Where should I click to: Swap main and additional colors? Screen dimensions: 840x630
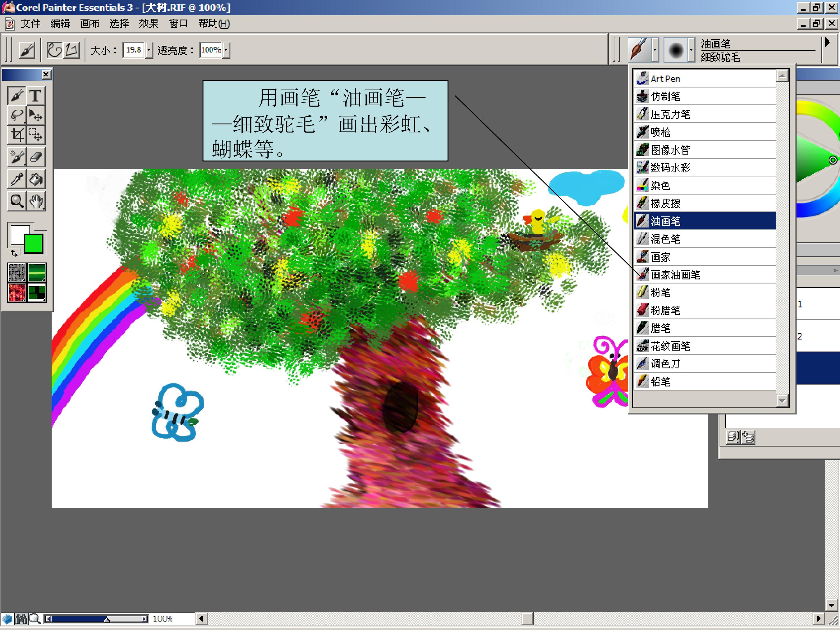pos(14,253)
